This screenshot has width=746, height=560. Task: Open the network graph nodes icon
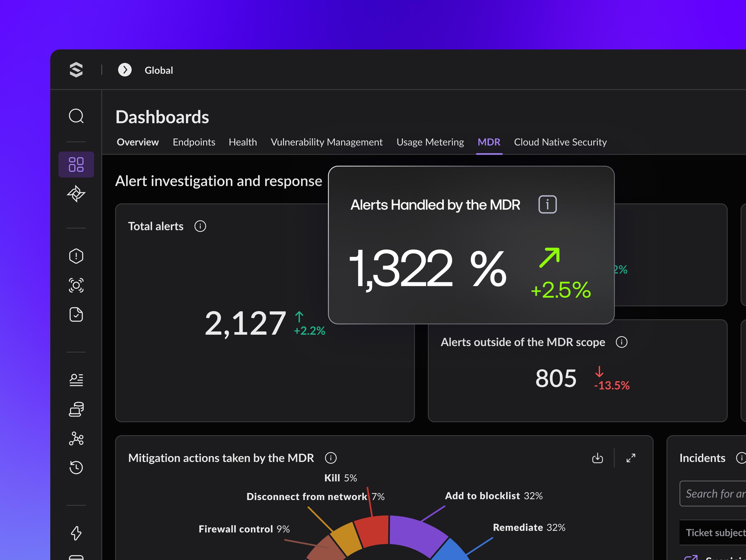click(76, 438)
